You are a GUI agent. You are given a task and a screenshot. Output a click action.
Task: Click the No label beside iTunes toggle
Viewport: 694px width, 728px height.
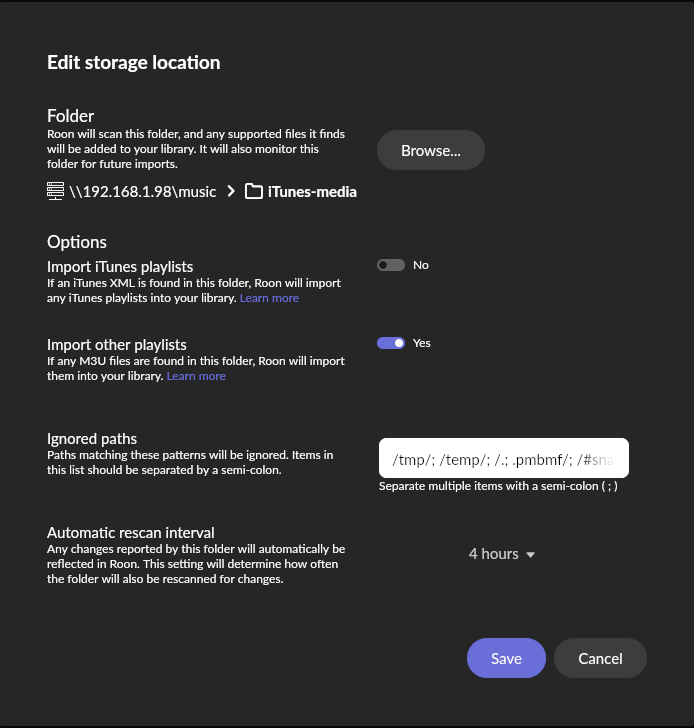421,265
